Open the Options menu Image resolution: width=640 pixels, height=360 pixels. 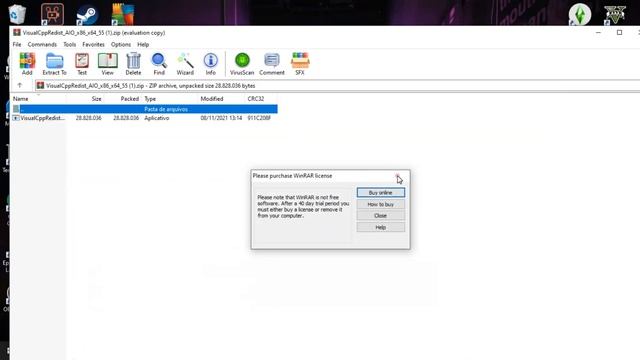[x=121, y=44]
